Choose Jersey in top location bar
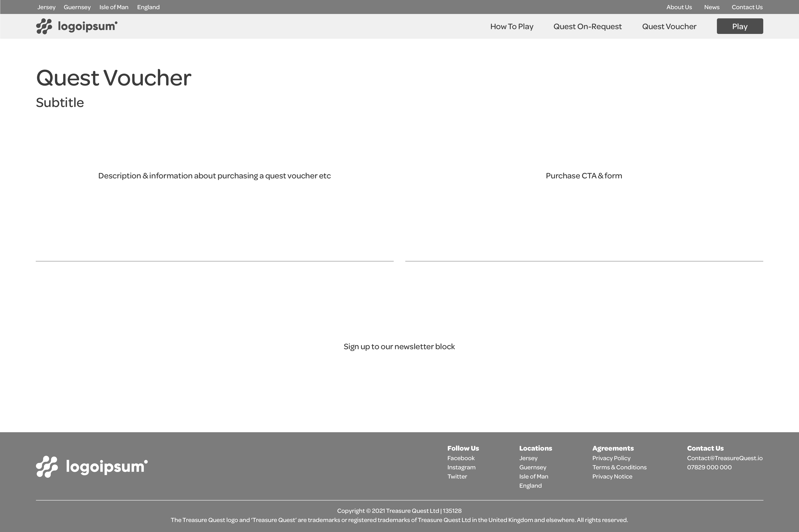This screenshot has height=532, width=799. (46, 7)
